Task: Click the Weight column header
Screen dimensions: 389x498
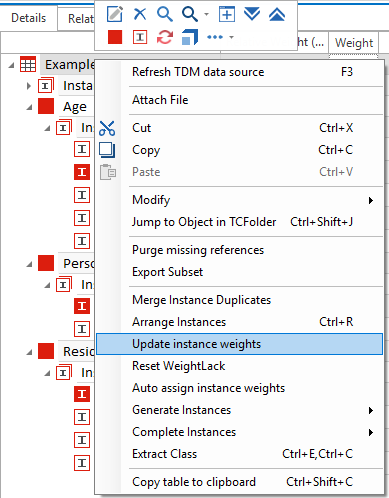Action: (354, 43)
